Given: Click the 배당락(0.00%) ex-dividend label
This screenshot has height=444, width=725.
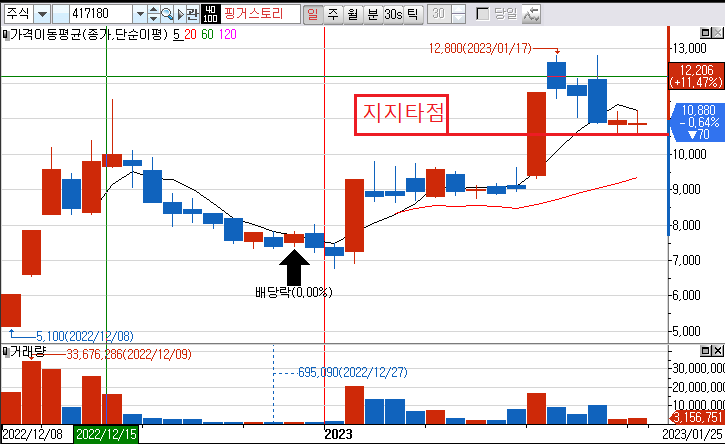Looking at the screenshot, I should click(294, 292).
